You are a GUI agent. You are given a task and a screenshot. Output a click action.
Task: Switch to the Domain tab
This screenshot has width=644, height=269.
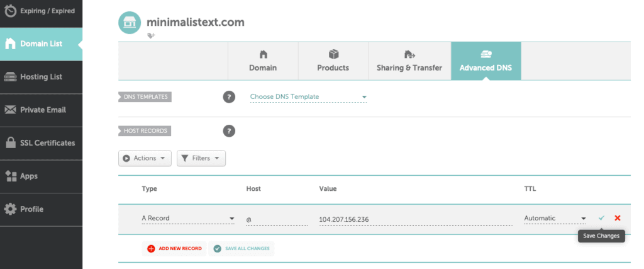(263, 61)
